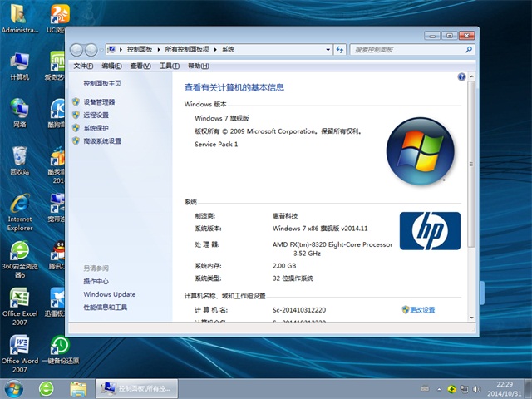Click the help question mark icon
Screen dimensions: 532x399
[461, 77]
